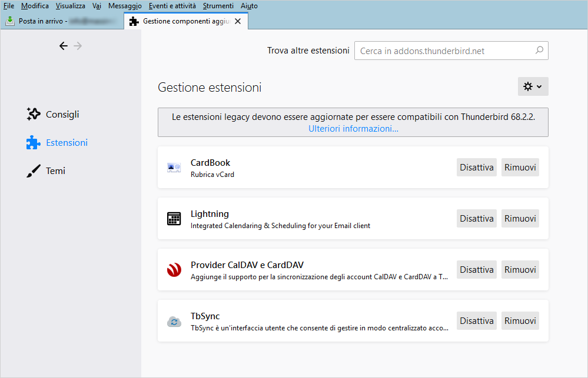Open the Temi category label
The width and height of the screenshot is (588, 378).
tap(55, 171)
